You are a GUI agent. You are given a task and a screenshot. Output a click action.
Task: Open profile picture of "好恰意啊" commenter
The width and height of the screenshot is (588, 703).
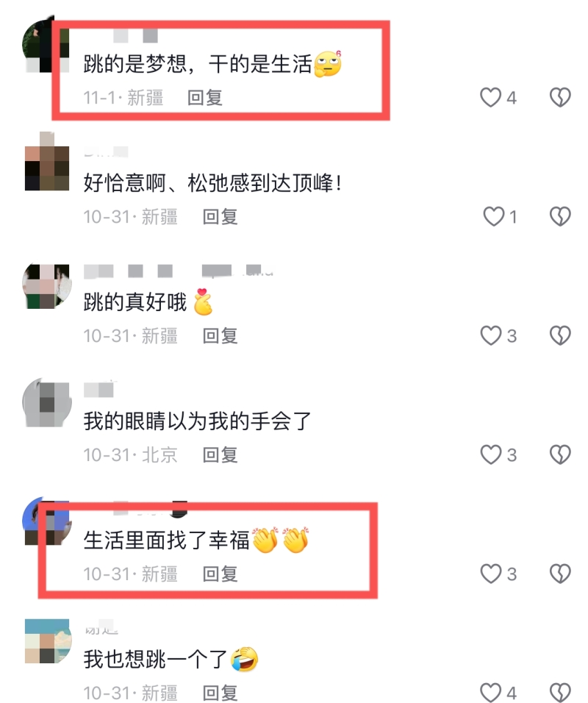coord(46,161)
